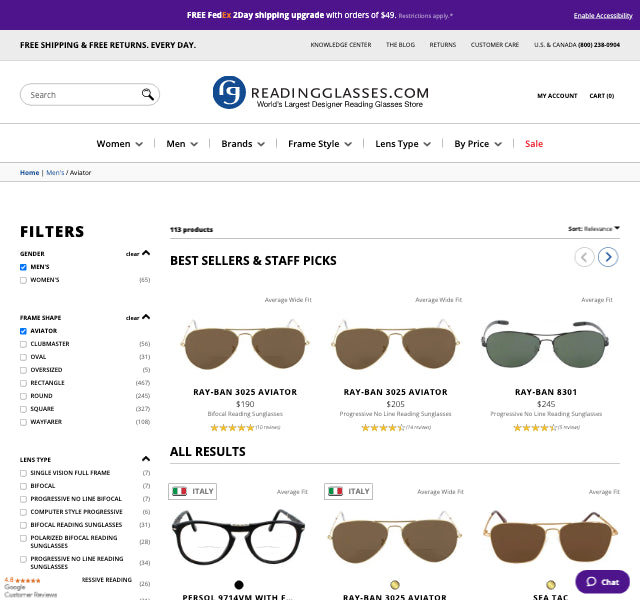Viewport: 640px width, 600px height.
Task: Click Italy flag badge on Persol item
Action: 193,491
